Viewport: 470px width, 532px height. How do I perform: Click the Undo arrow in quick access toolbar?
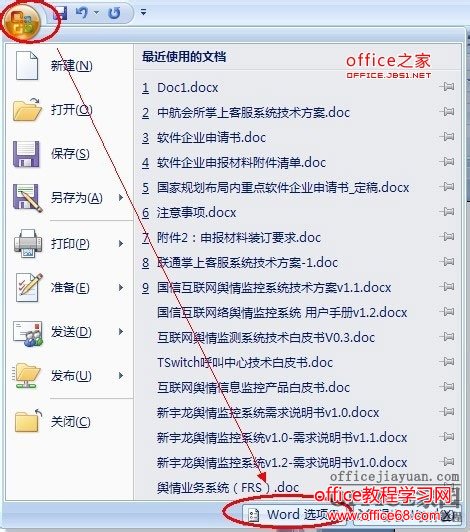82,13
